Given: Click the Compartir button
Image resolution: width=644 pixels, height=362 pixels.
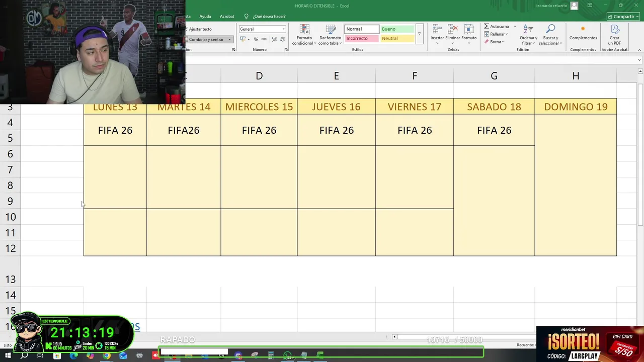Looking at the screenshot, I should coord(624,16).
